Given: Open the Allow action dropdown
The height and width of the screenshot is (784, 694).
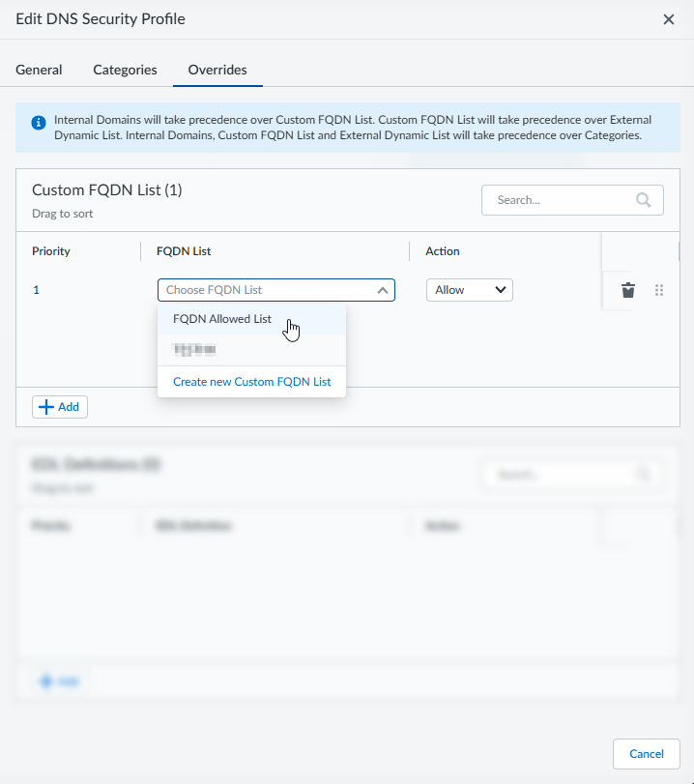Looking at the screenshot, I should [x=469, y=290].
